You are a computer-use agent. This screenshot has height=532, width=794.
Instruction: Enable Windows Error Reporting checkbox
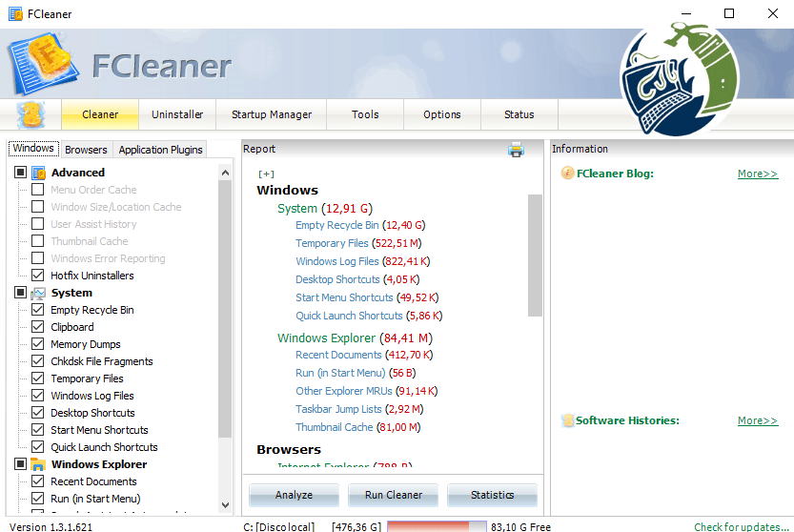37,258
